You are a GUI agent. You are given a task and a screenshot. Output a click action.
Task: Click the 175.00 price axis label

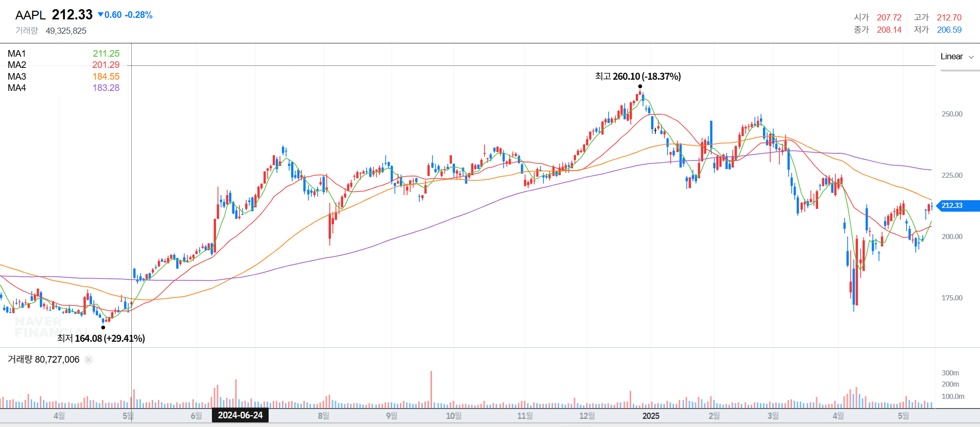(x=952, y=298)
